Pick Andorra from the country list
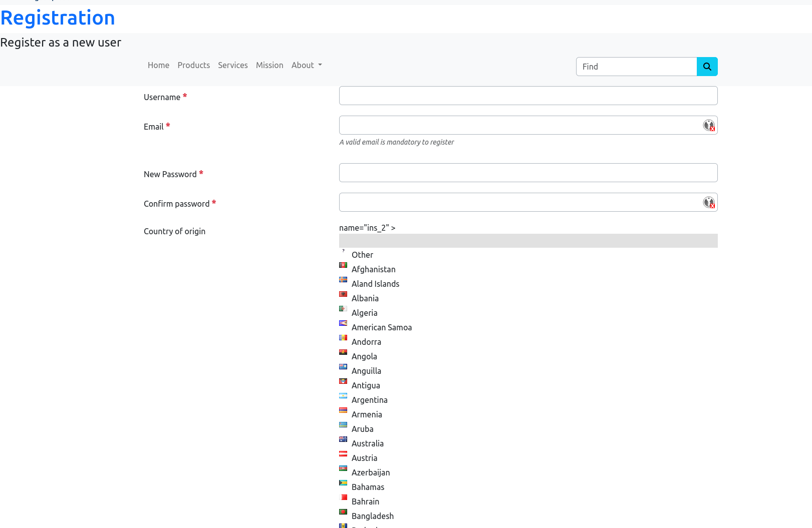This screenshot has height=528, width=812. pos(366,342)
